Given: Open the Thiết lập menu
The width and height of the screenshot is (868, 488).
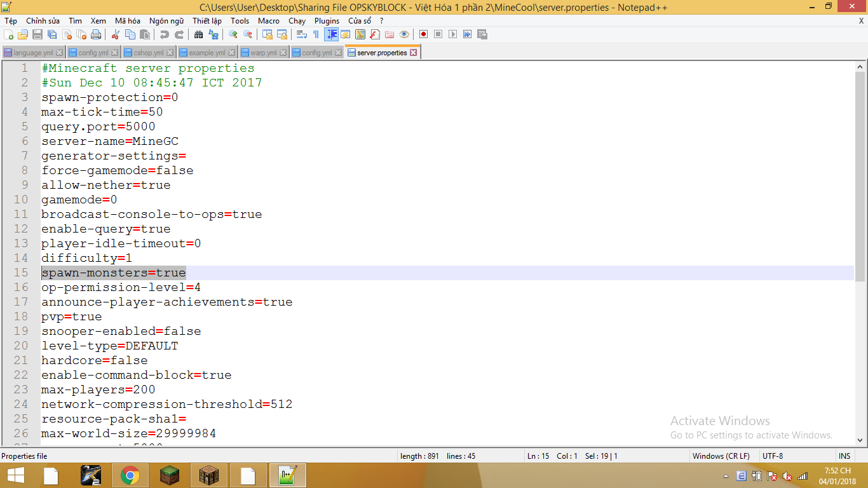Looking at the screenshot, I should (x=207, y=21).
